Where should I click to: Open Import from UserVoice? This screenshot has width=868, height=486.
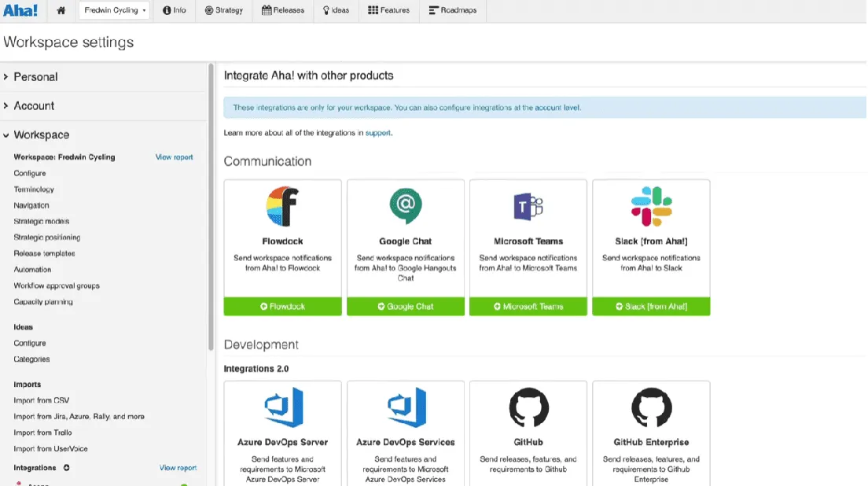[50, 449]
